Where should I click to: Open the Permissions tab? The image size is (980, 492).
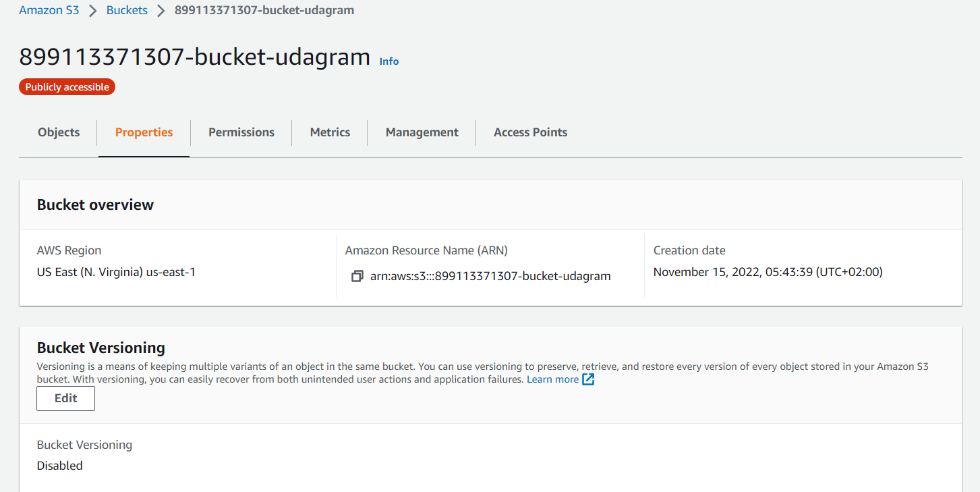pos(241,132)
